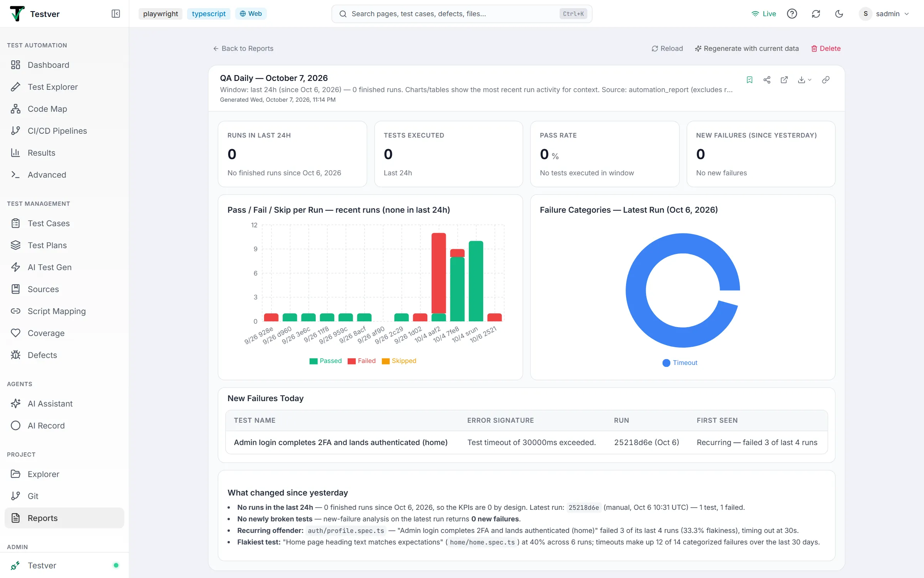This screenshot has width=924, height=578.
Task: Open Test Cases list
Action: point(64,223)
